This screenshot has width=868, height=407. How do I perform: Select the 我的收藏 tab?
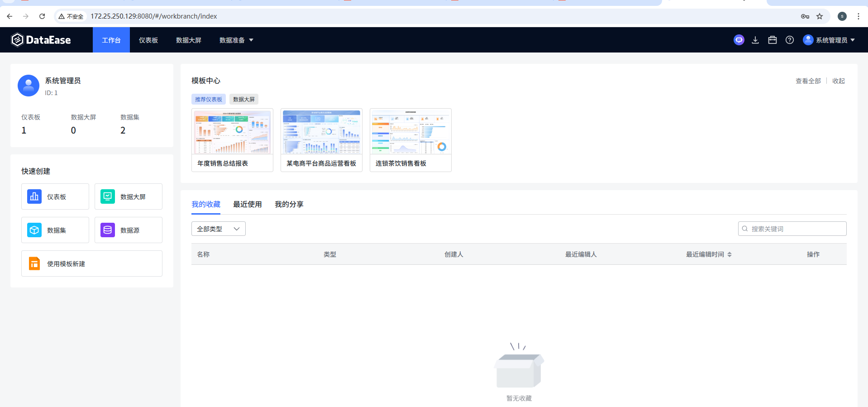pos(206,204)
